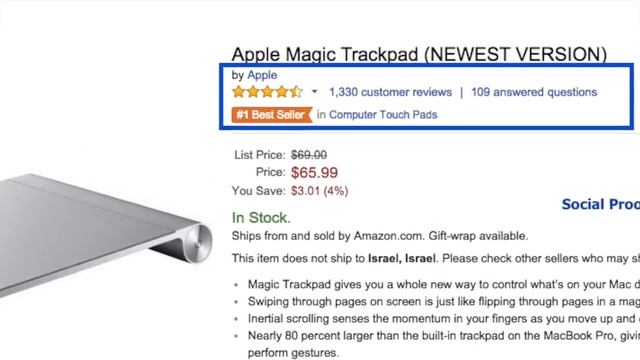Click the star rating icons
Screen dimensions: 640x360
tap(267, 92)
